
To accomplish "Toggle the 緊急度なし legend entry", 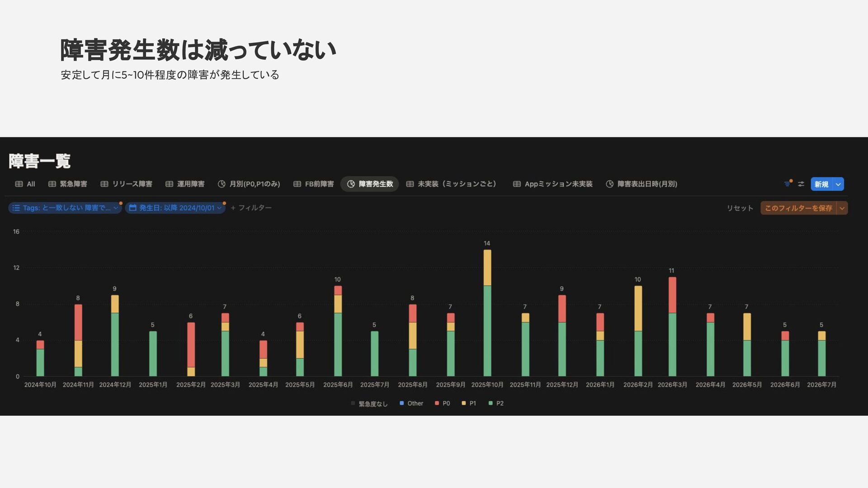I will [369, 404].
